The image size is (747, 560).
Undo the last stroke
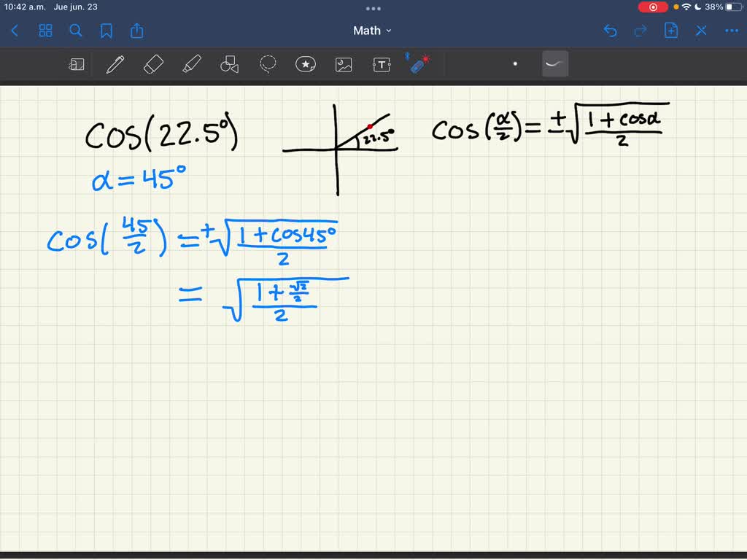point(611,31)
